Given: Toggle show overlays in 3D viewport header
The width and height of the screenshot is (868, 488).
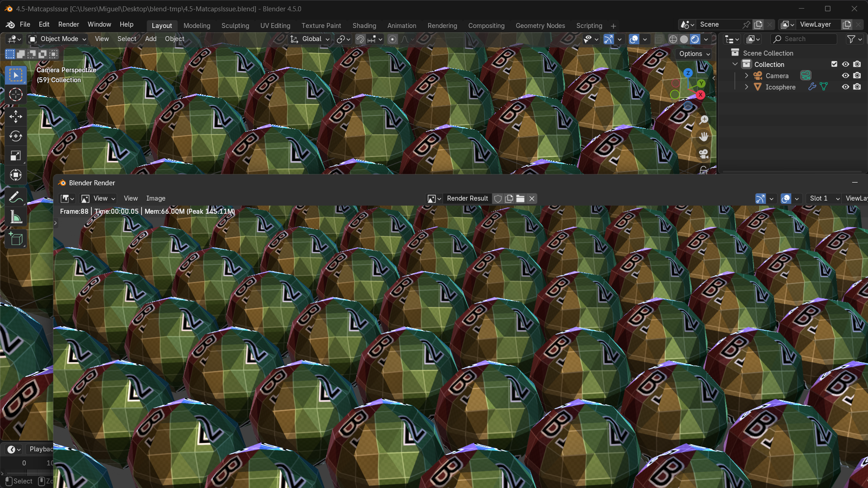Looking at the screenshot, I should point(634,39).
